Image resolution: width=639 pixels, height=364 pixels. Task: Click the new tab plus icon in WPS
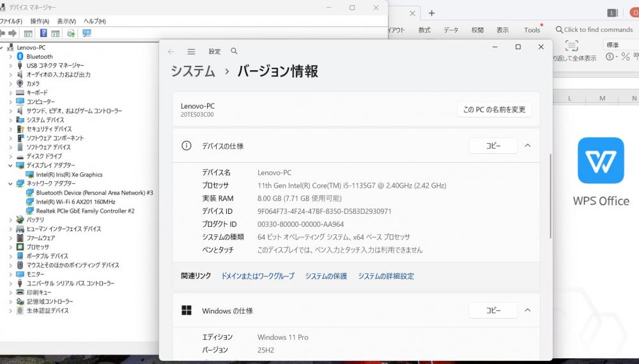431,13
